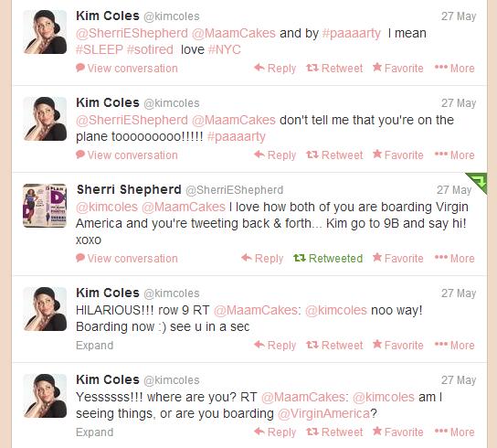This screenshot has height=448, width=497.
Task: Undo the retweet on Sherri Shepherd's tweet
Action: point(328,258)
